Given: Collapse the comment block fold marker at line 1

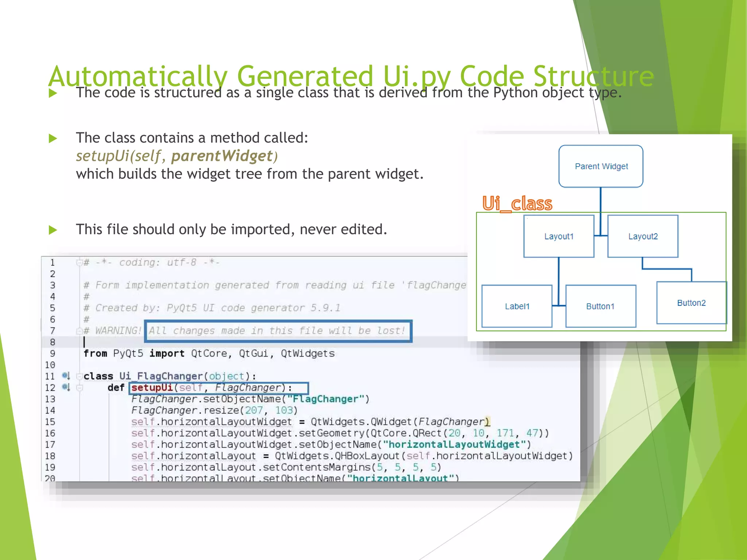Looking at the screenshot, I should (79, 262).
